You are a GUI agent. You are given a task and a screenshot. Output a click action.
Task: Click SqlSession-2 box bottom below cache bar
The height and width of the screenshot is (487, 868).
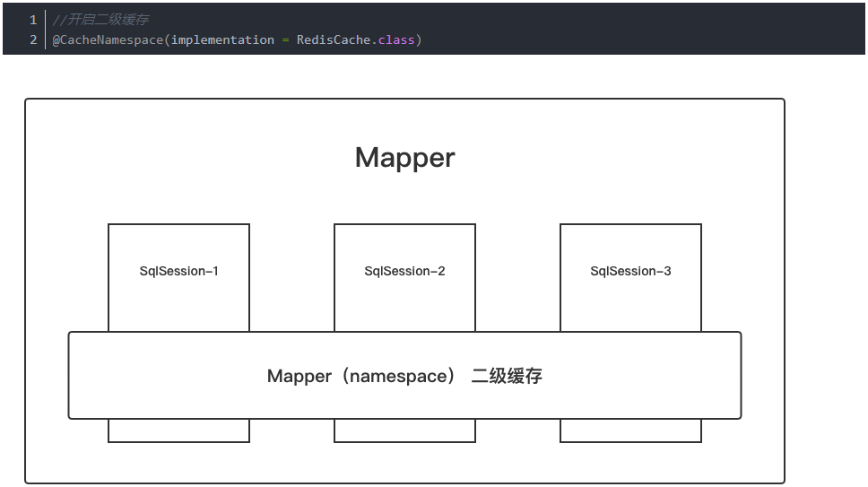point(404,430)
